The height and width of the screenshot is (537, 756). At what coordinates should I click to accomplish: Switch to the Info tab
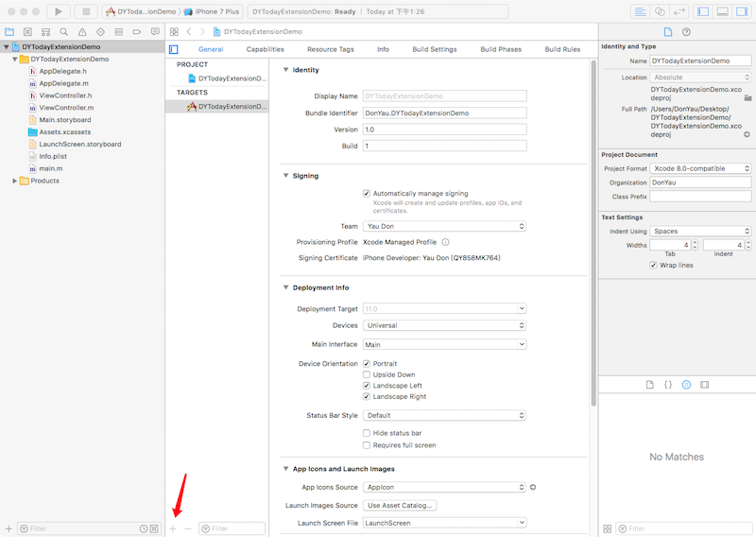coord(383,49)
